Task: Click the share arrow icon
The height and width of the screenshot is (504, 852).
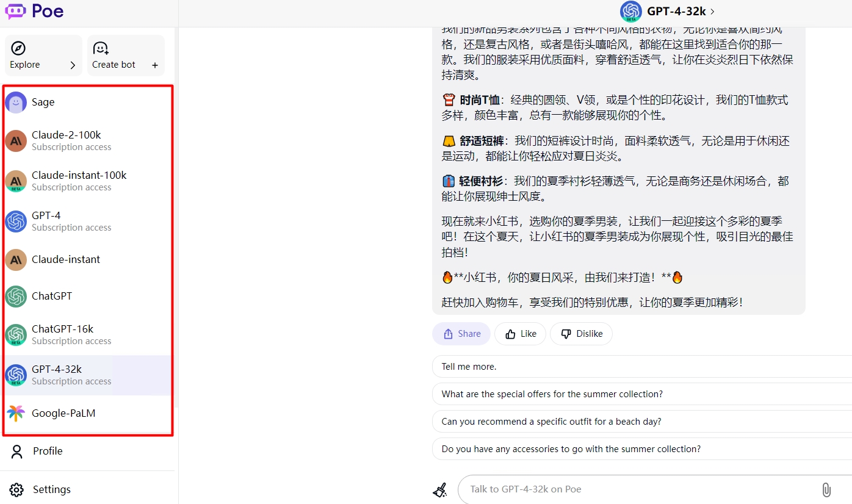Action: pos(448,334)
